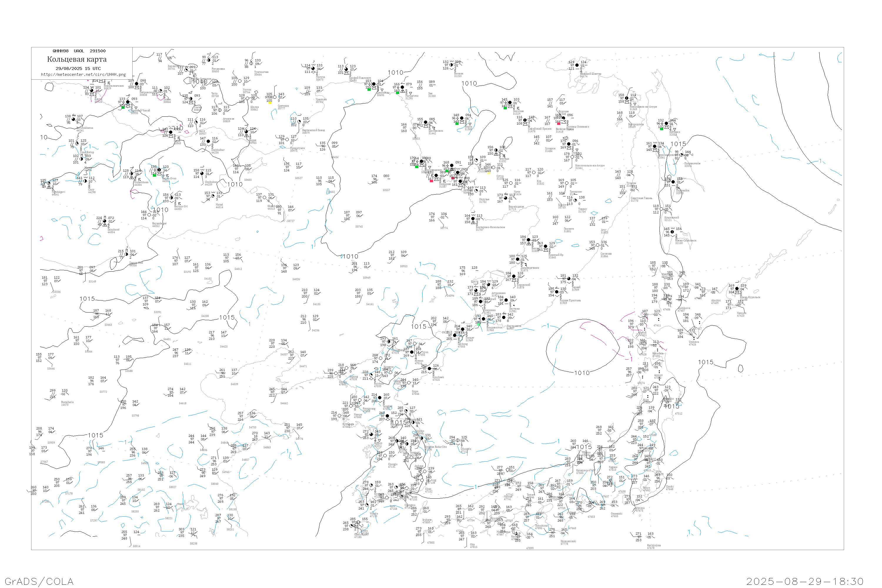
Task: Click the meteocenter.net UHHH.png URL link
Action: pyautogui.click(x=83, y=75)
